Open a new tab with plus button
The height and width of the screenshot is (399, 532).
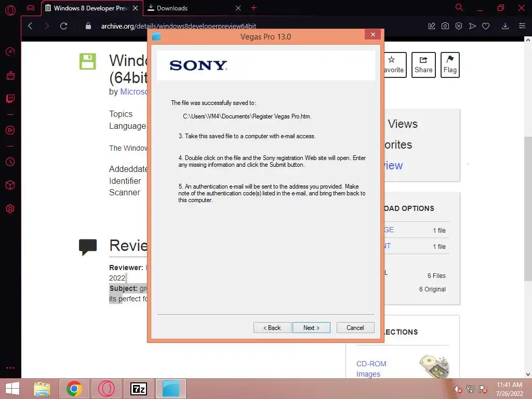click(254, 8)
